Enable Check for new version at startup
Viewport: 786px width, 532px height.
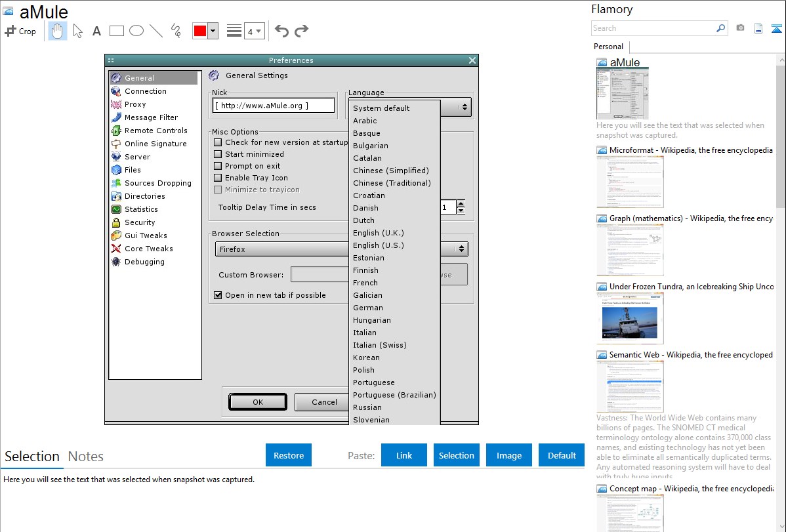pos(218,142)
